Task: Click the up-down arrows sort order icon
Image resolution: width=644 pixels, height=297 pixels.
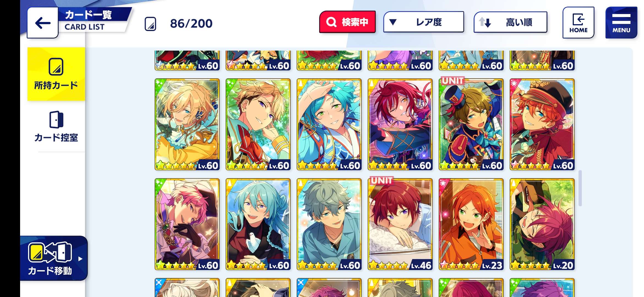Action: coord(485,22)
